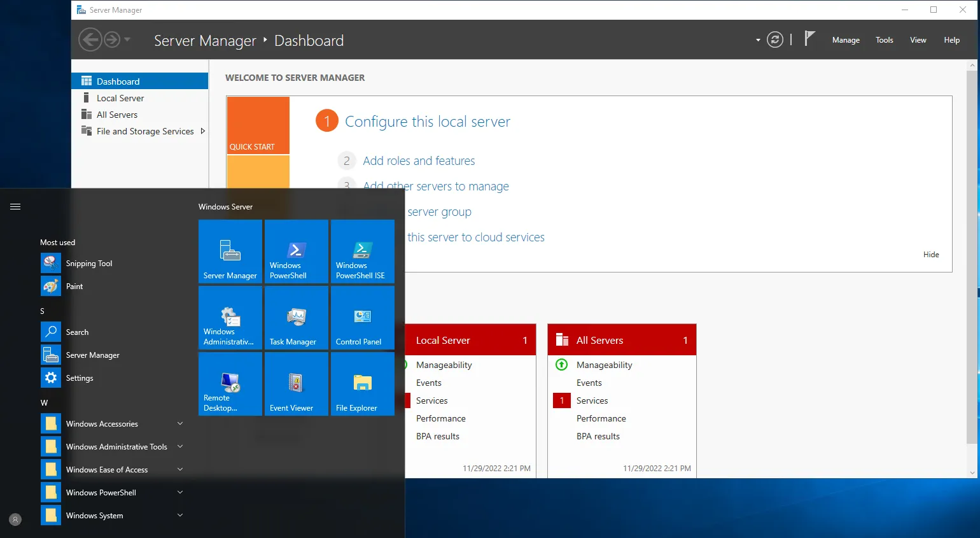Click the red Services alert badge in All Servers

point(562,400)
